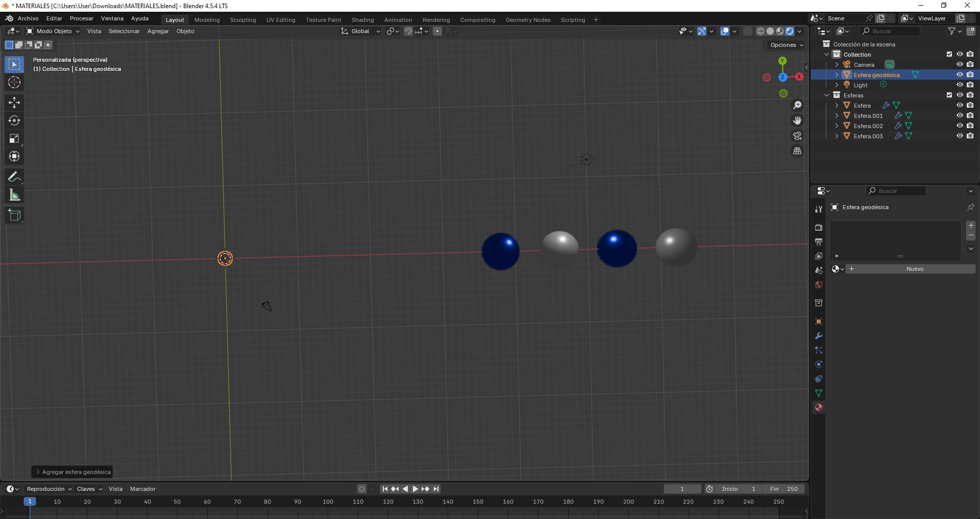This screenshot has width=980, height=519.
Task: Open the Modifiers wrench properties tab
Action: pyautogui.click(x=819, y=336)
